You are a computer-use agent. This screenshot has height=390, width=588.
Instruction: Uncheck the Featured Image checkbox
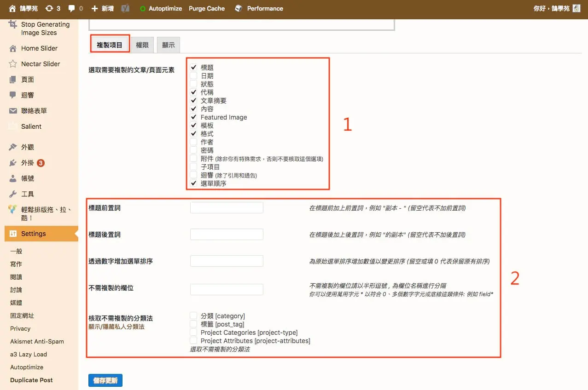pos(193,117)
